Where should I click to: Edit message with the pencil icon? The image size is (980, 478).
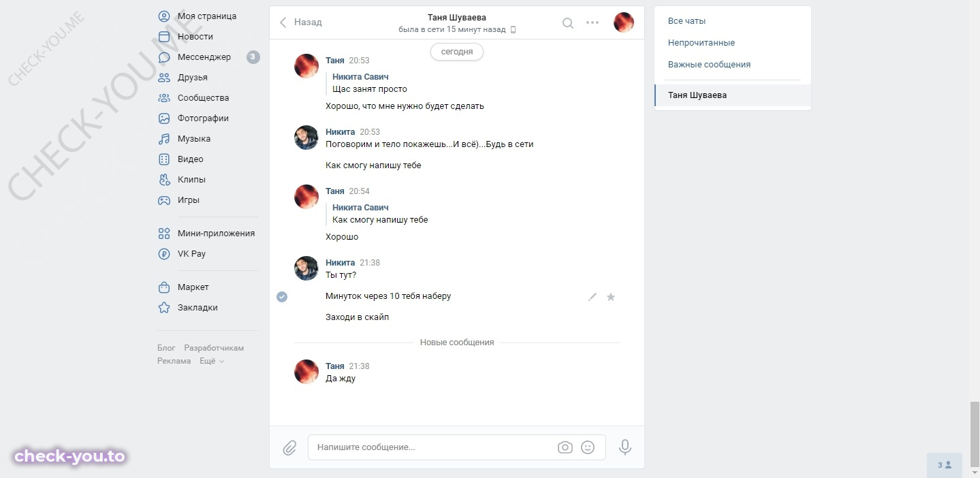click(592, 297)
